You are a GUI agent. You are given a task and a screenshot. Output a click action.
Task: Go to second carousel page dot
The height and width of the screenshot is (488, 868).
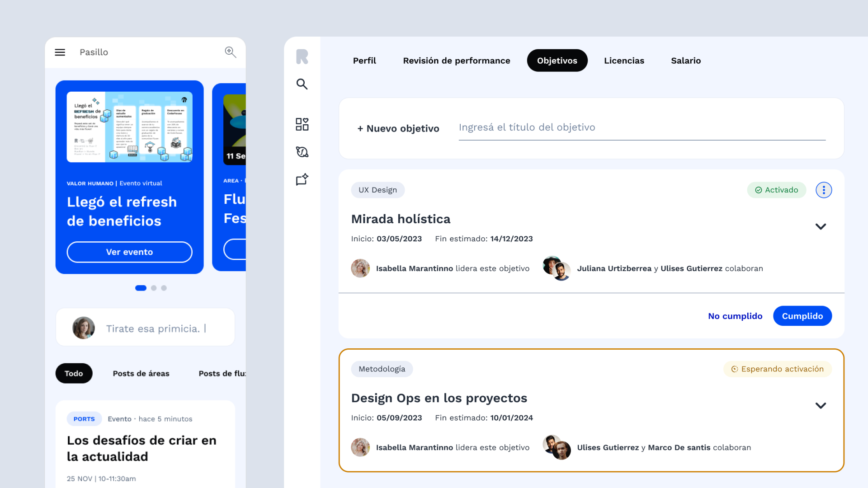154,288
